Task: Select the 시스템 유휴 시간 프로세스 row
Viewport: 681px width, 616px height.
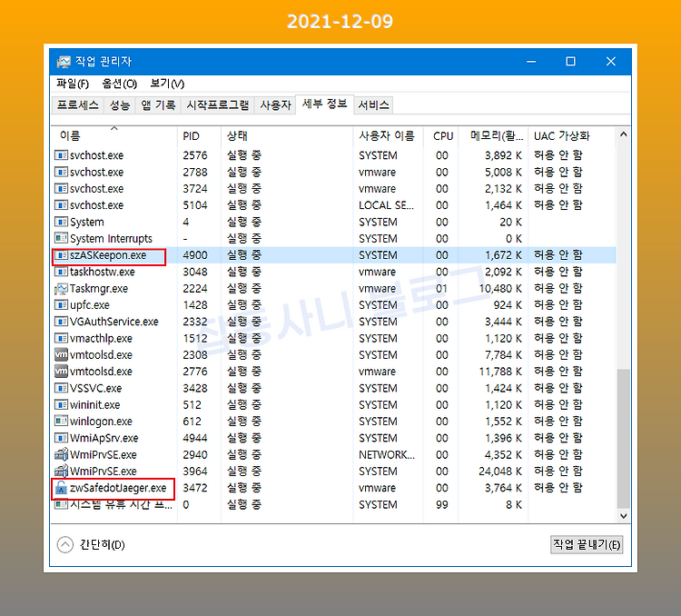Action: point(333,505)
